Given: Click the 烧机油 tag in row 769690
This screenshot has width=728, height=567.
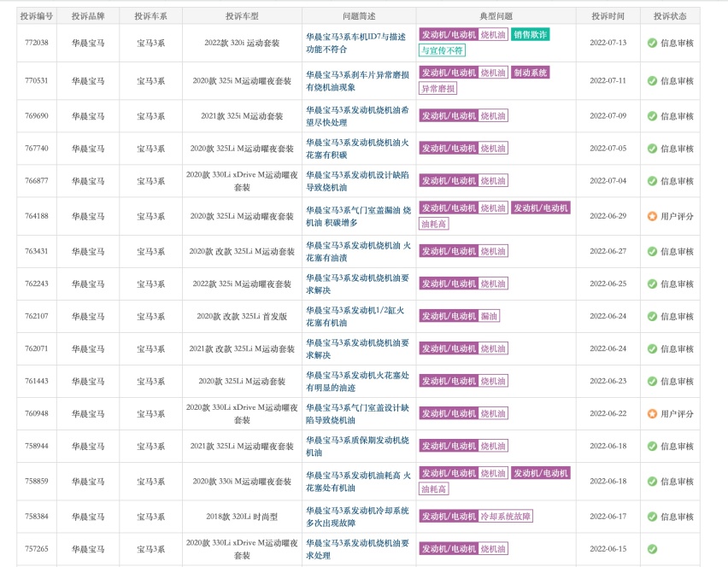Looking at the screenshot, I should pyautogui.click(x=493, y=116).
